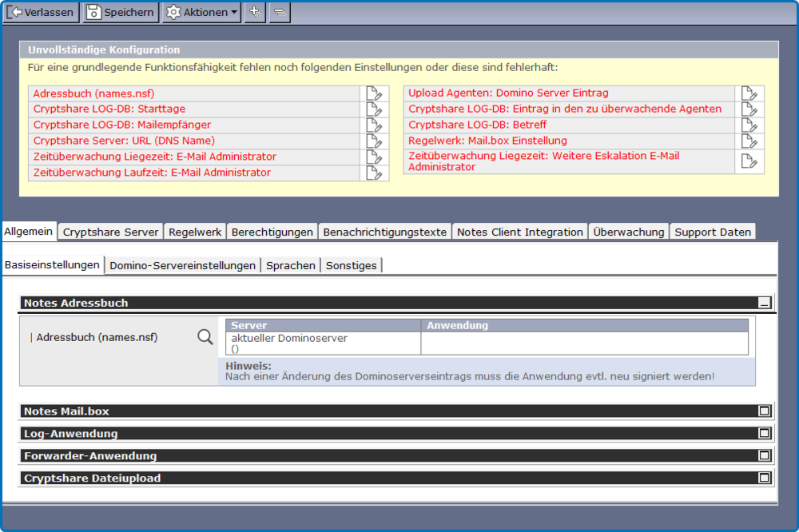Image resolution: width=799 pixels, height=532 pixels.
Task: Click the Verlassen button
Action: [41, 12]
